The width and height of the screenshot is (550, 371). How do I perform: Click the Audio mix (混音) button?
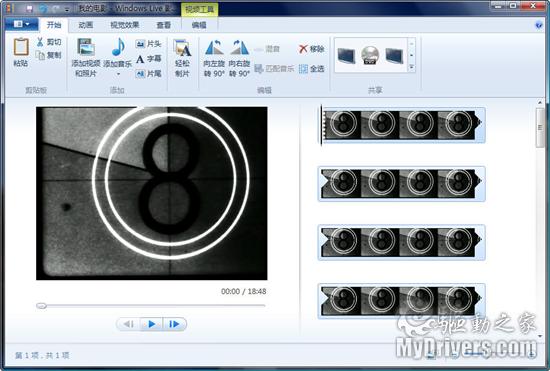coord(267,49)
